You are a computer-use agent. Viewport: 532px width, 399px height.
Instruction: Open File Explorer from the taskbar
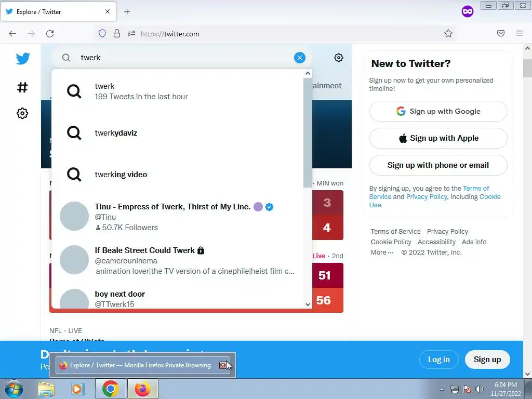(46, 389)
